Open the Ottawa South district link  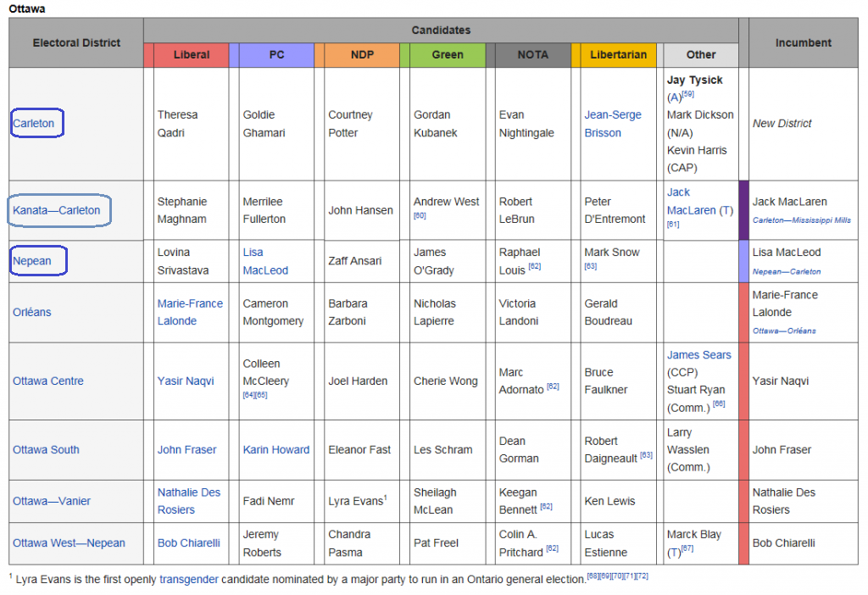coord(46,449)
